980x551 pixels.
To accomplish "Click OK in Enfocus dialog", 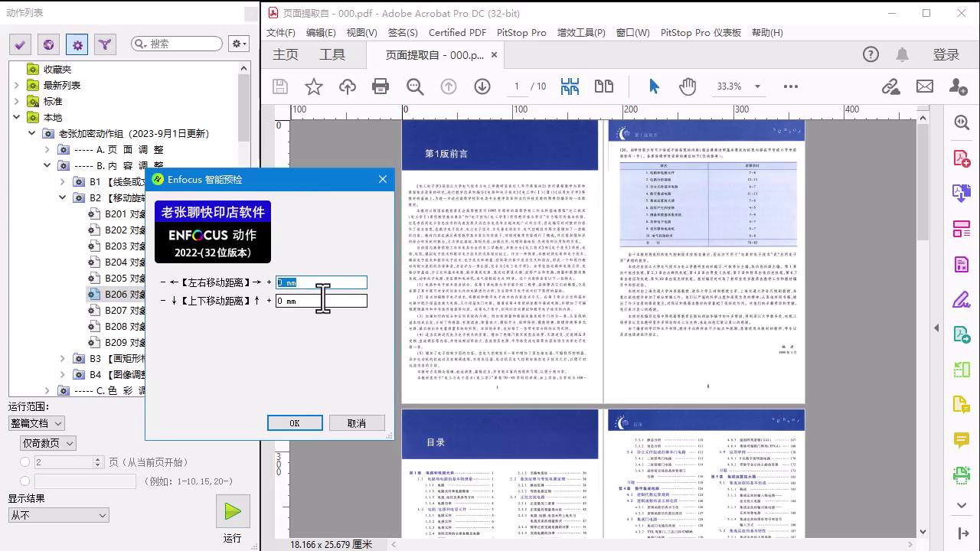I will pyautogui.click(x=295, y=423).
